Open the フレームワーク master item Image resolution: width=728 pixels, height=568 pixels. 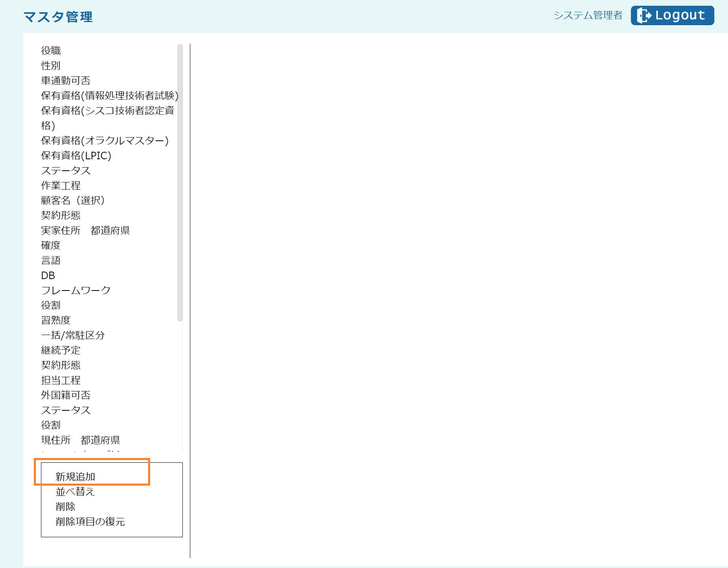click(76, 290)
